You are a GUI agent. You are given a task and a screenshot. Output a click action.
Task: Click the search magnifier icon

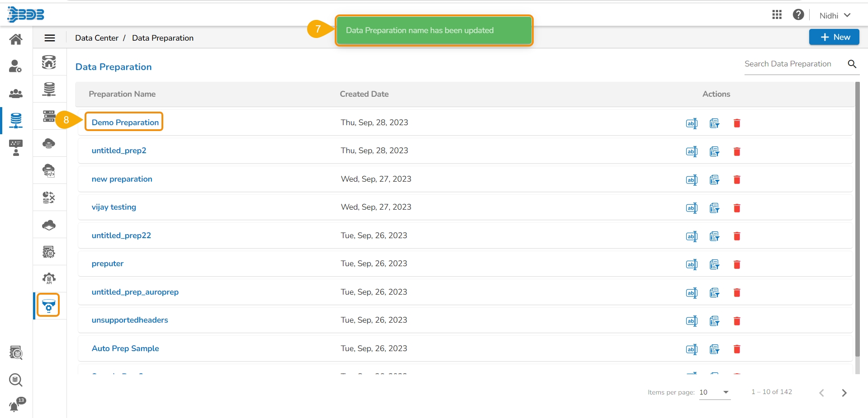click(852, 64)
